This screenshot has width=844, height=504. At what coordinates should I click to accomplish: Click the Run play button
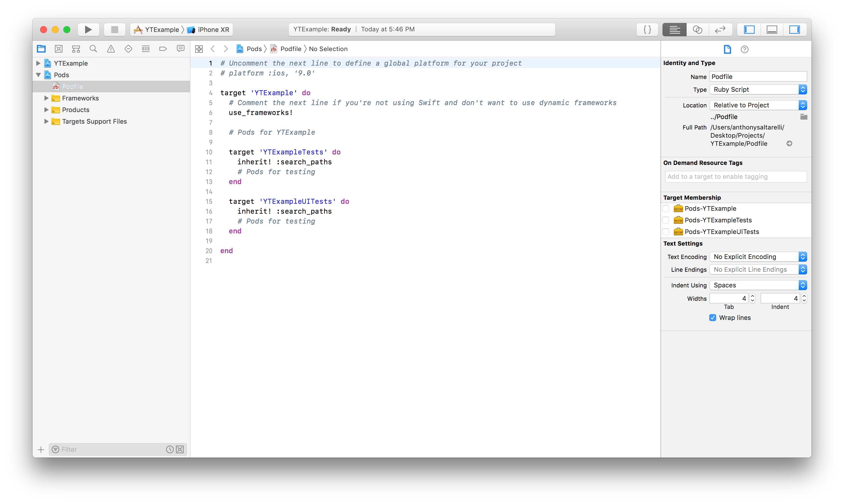(x=88, y=30)
